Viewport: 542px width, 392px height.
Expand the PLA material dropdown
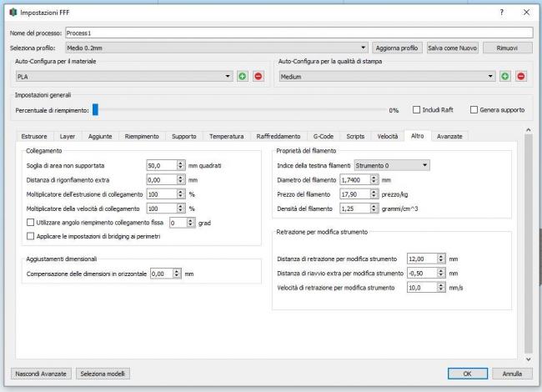click(x=123, y=77)
